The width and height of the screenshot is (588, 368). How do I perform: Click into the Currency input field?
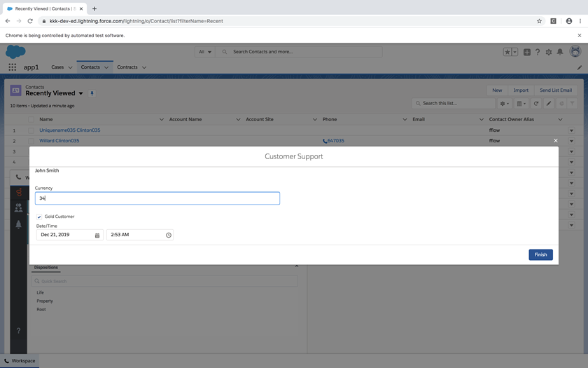[157, 198]
